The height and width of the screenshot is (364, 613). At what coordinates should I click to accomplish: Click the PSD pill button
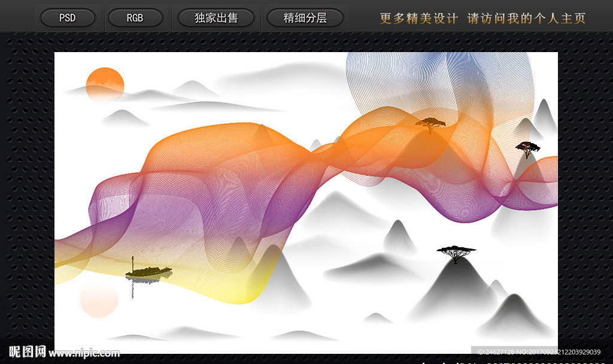68,18
